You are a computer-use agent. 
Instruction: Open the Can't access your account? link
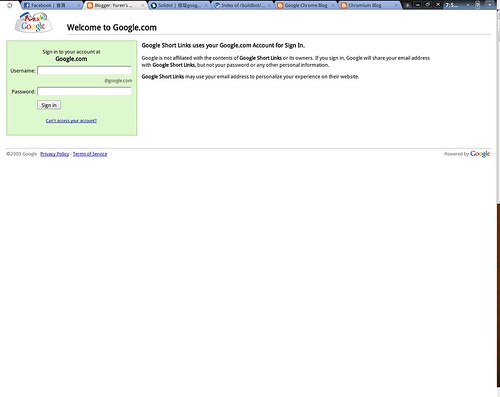tap(71, 121)
